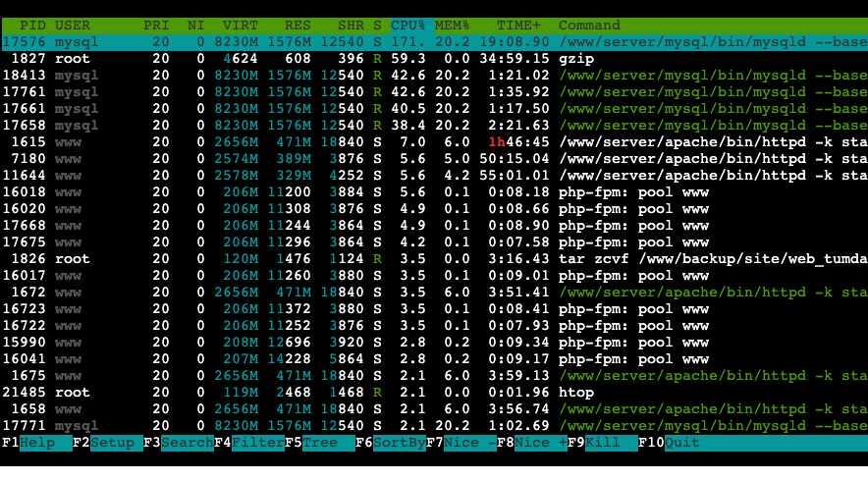Viewport: 868px width, 481px height.
Task: Click F7 Nice - to lower niceness
Action: click(461, 443)
